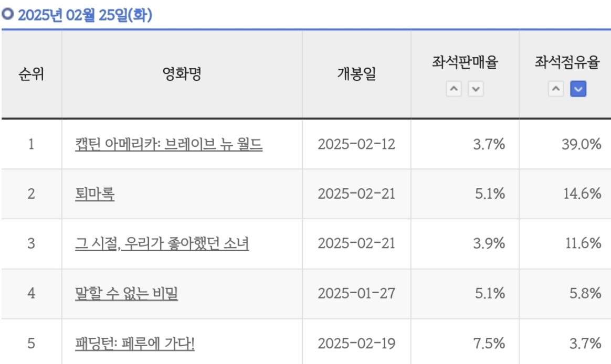Click the 좌석점유율 header label
This screenshot has width=611, height=364.
567,63
